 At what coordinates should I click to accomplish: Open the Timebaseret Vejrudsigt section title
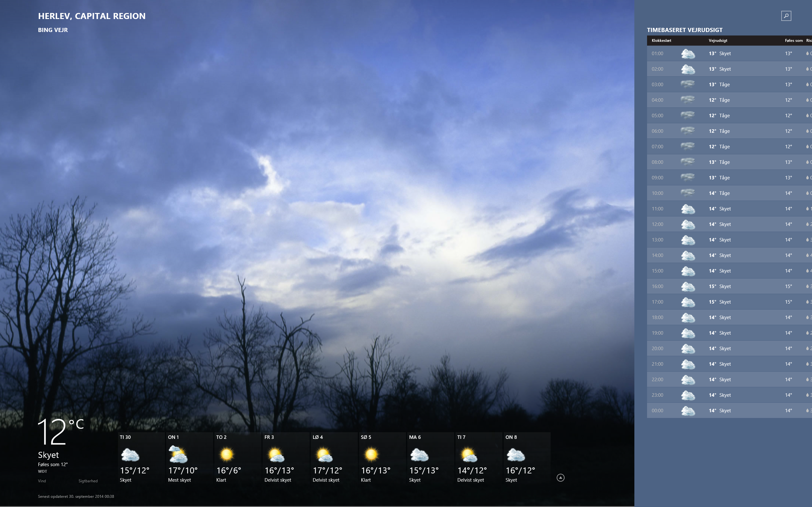(684, 30)
